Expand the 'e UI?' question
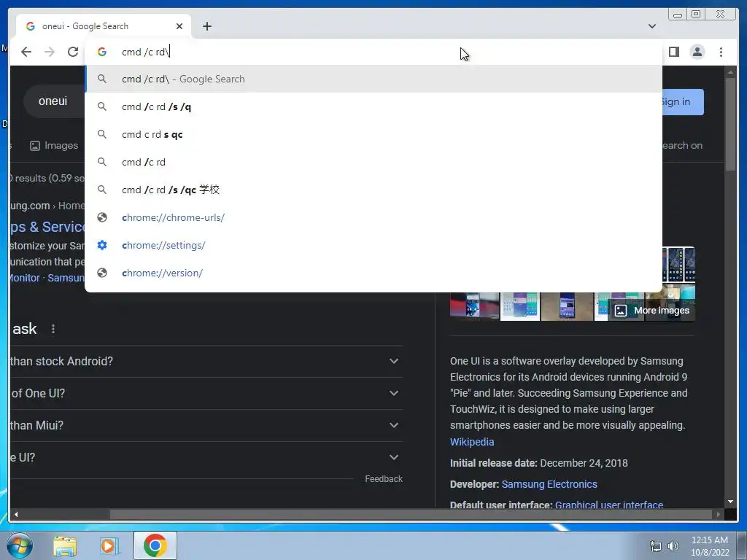This screenshot has height=560, width=747. click(206, 458)
